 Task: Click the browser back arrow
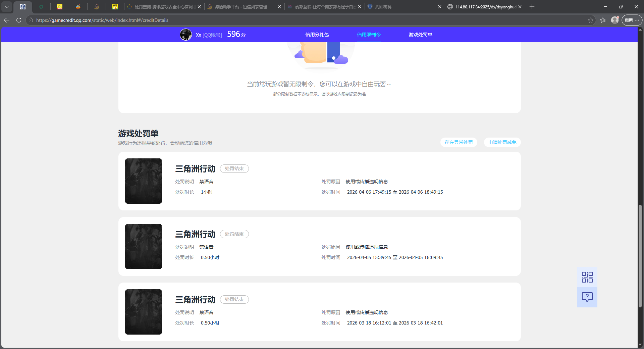pyautogui.click(x=7, y=20)
